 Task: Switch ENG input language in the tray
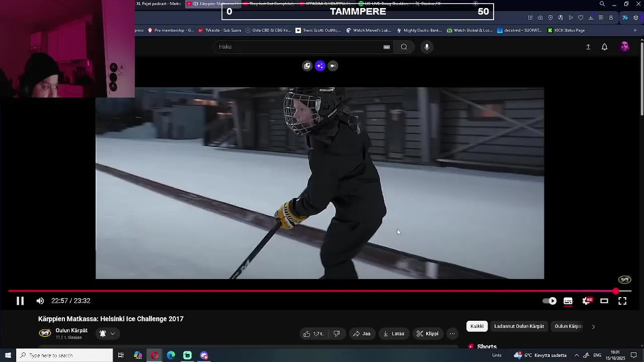point(597,355)
